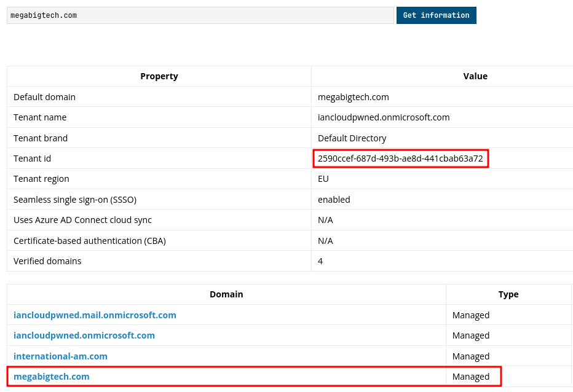Click the Certificate-based authentication (CBA) label
Viewport: 573px width, 392px height.
tap(90, 241)
